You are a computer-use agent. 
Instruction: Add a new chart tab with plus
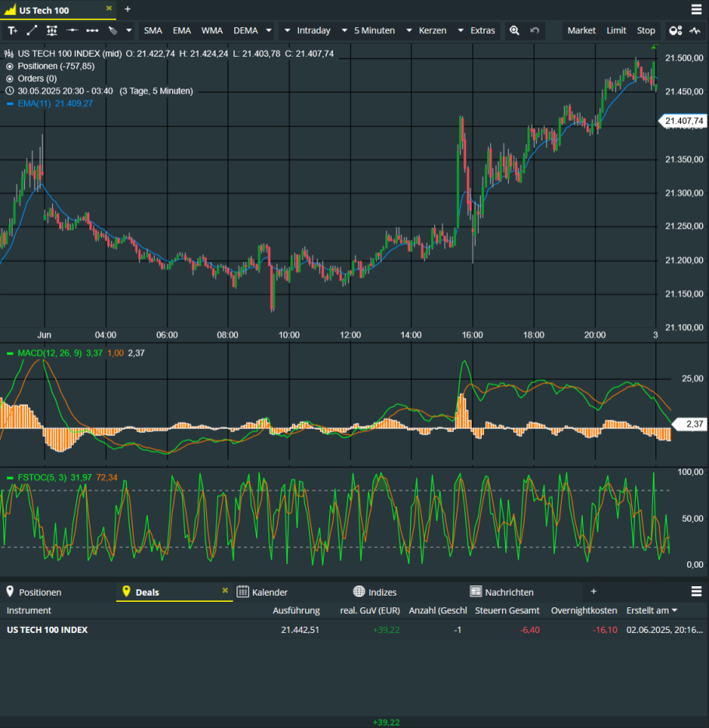click(128, 9)
